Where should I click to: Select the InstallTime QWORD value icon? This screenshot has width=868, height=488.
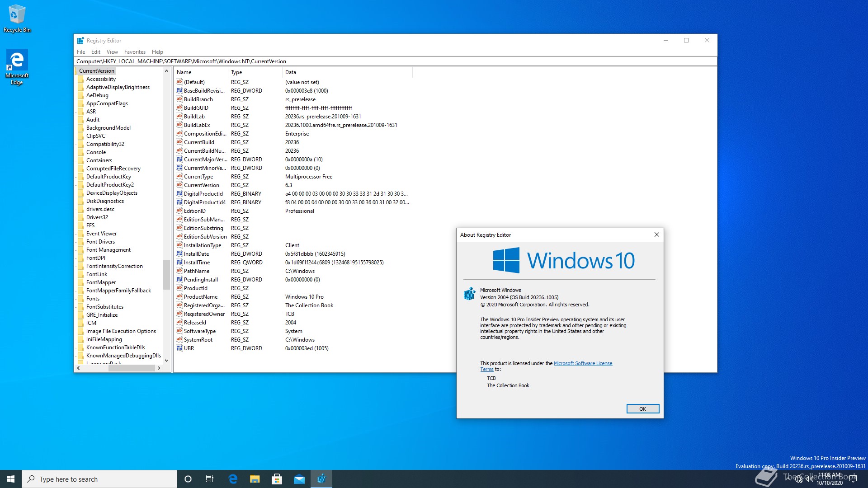point(179,262)
